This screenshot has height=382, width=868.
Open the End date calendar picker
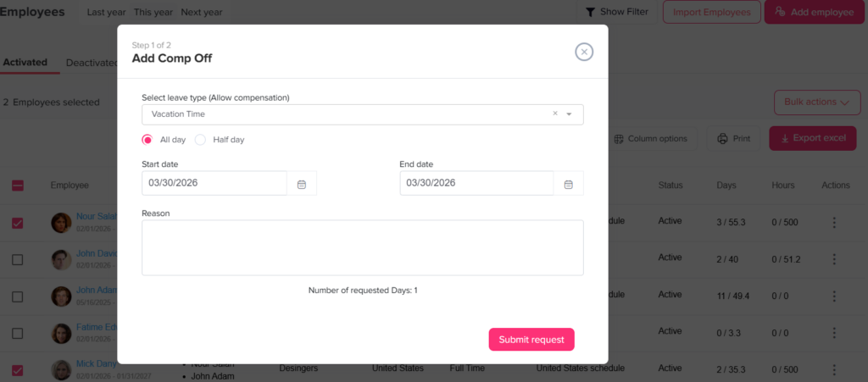[x=568, y=184]
